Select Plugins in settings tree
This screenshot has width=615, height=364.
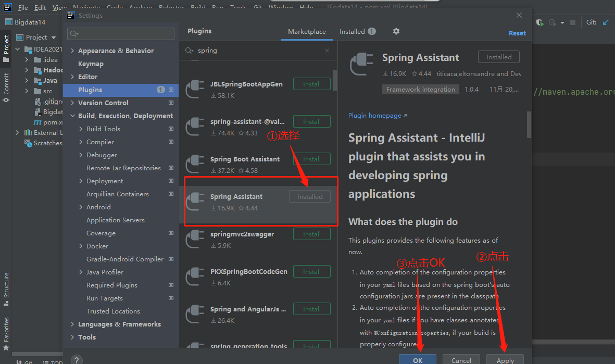tap(121, 90)
